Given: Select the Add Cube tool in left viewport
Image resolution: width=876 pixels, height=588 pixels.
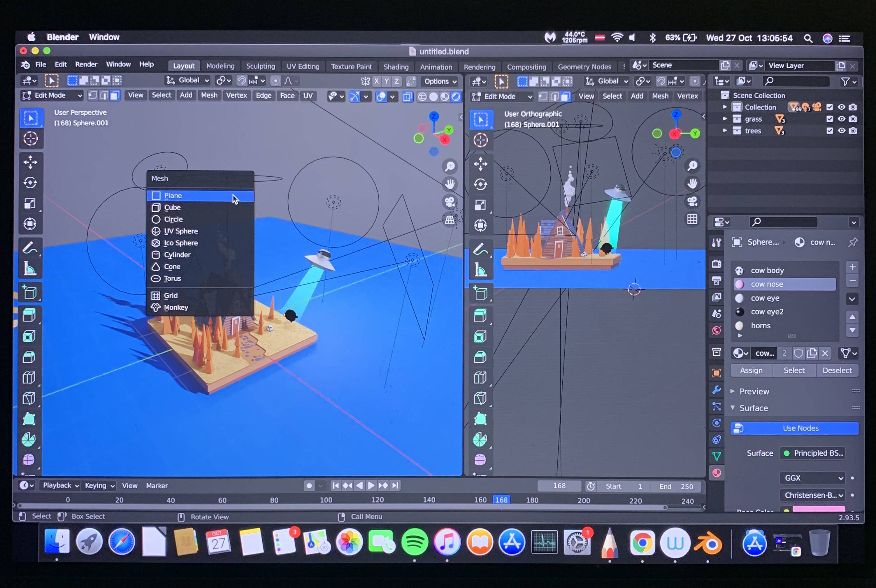Looking at the screenshot, I should point(30,292).
